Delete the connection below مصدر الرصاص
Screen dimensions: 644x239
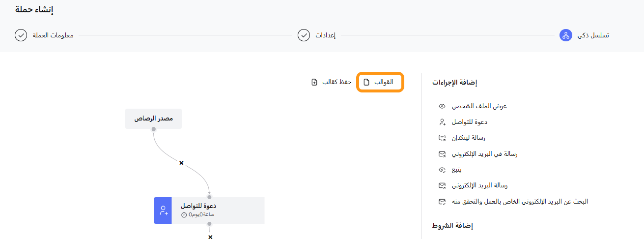181,163
